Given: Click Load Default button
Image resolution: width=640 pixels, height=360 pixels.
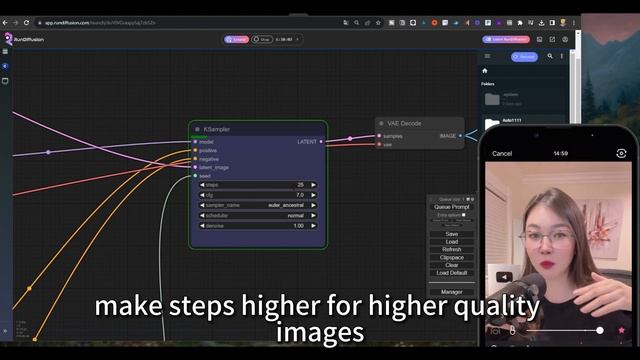Looking at the screenshot, I should [452, 273].
